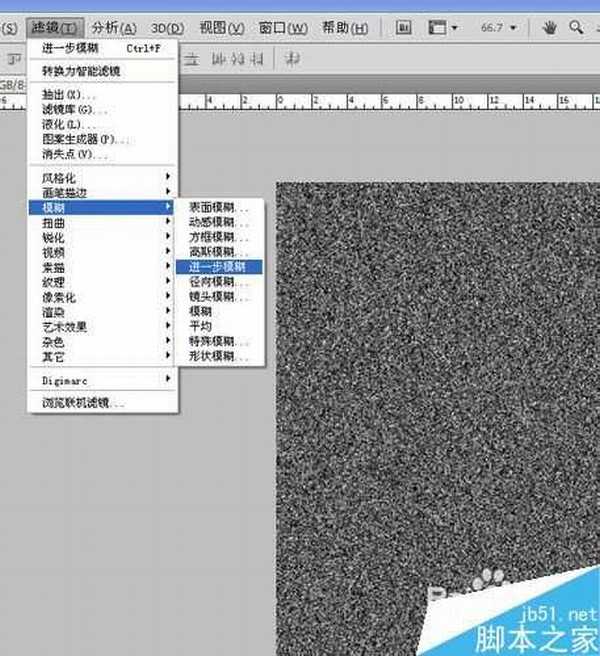The height and width of the screenshot is (656, 600).
Task: Open the 滤镜(T) menu in the menu bar
Action: click(55, 28)
